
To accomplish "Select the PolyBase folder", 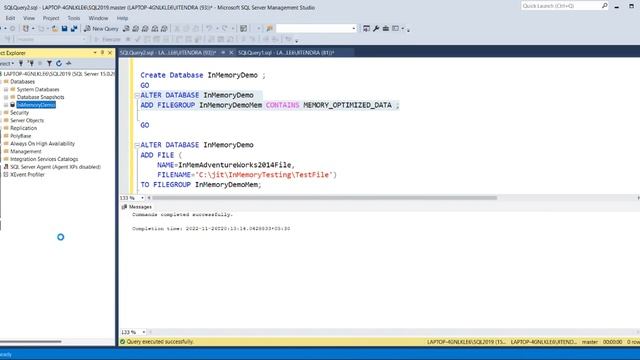I will (20, 136).
